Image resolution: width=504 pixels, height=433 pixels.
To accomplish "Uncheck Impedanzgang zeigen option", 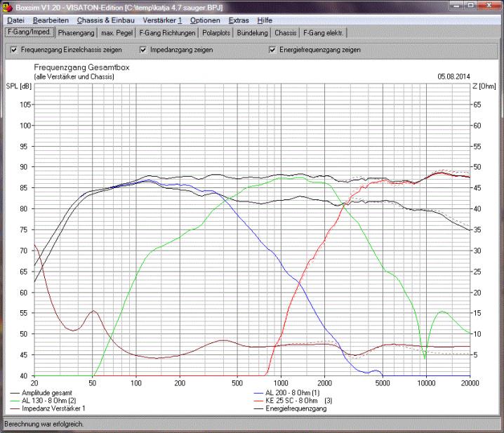I will click(143, 50).
